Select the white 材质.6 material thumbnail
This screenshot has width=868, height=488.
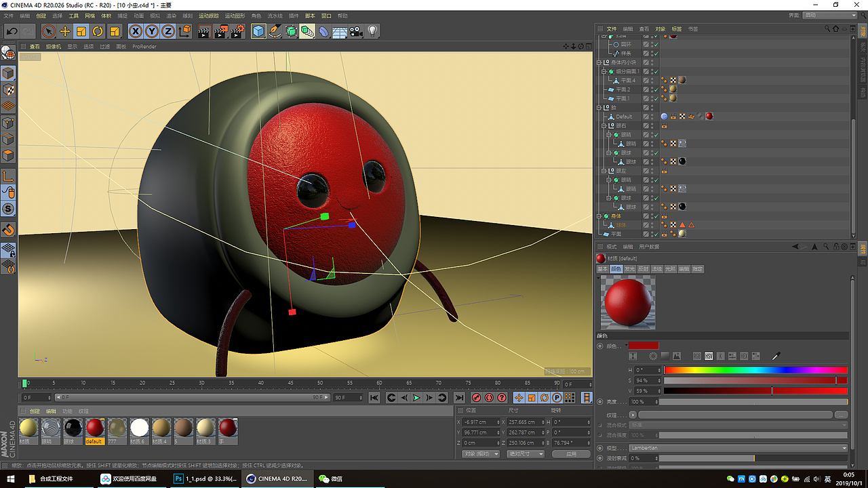tap(139, 428)
